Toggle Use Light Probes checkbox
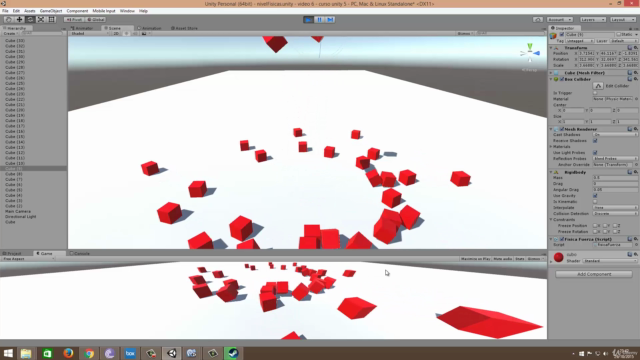The width and height of the screenshot is (640, 360). (595, 153)
